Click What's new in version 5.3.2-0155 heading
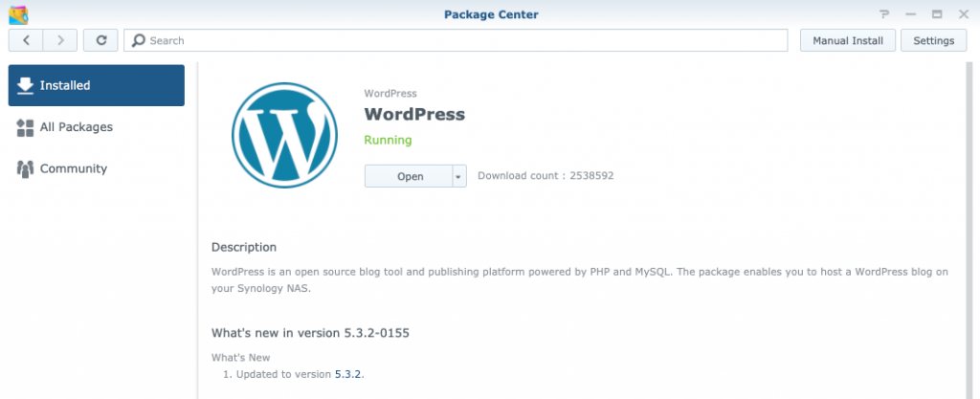Image resolution: width=980 pixels, height=399 pixels. click(x=310, y=333)
